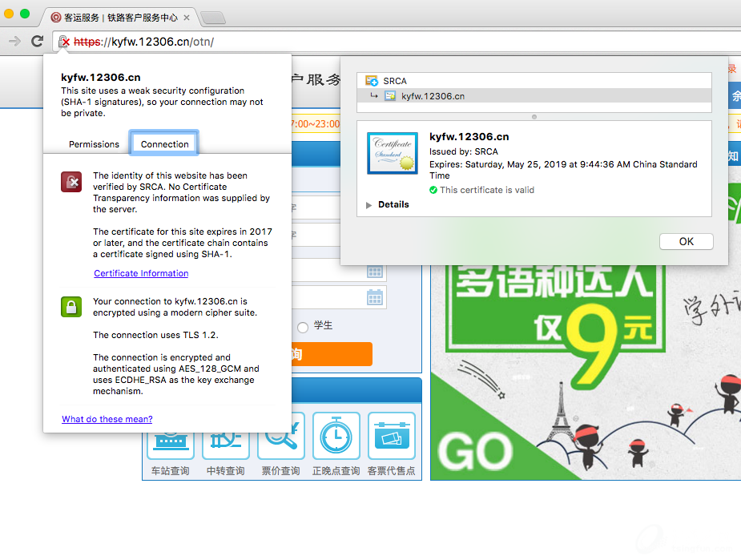741x560 pixels.
Task: Open 客票代售点 ticket outlet icon
Action: coord(391,437)
